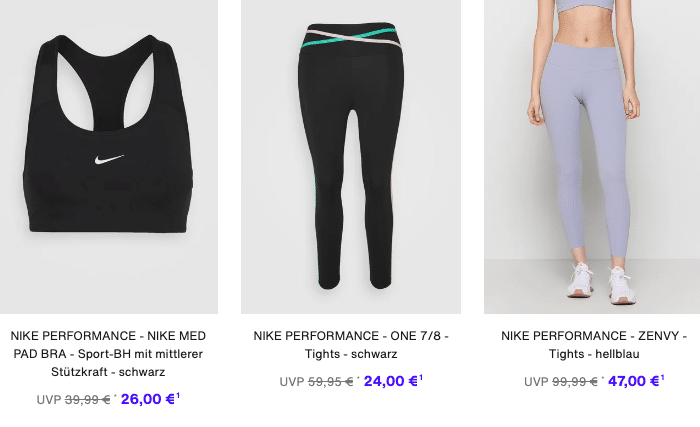The image size is (700, 427).
Task: Click the green crossed waistband on black tights
Action: (x=349, y=38)
